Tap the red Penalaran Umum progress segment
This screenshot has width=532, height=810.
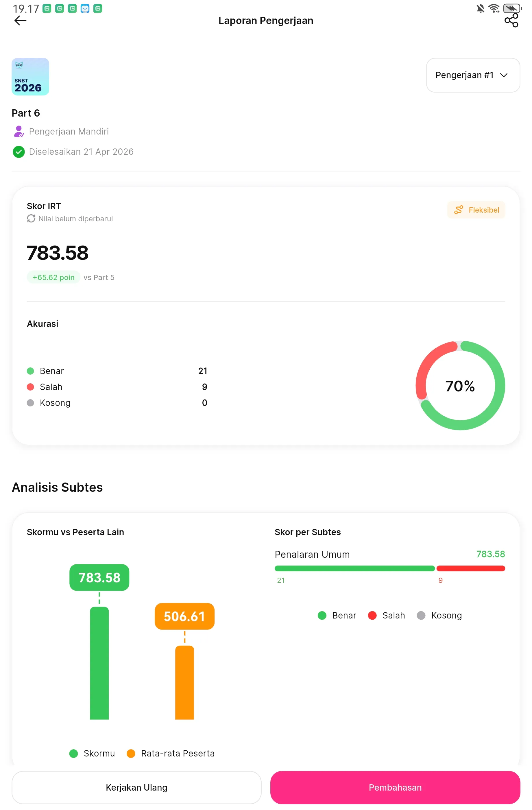click(x=471, y=568)
